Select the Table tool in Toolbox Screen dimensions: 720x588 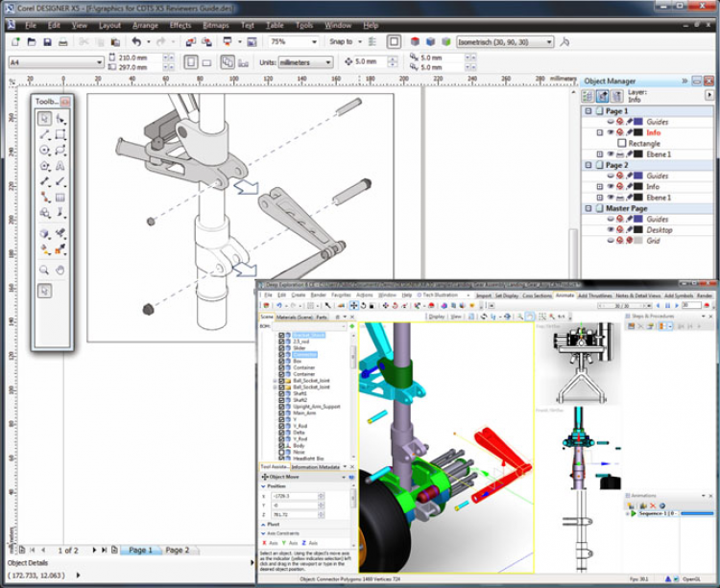point(60,198)
